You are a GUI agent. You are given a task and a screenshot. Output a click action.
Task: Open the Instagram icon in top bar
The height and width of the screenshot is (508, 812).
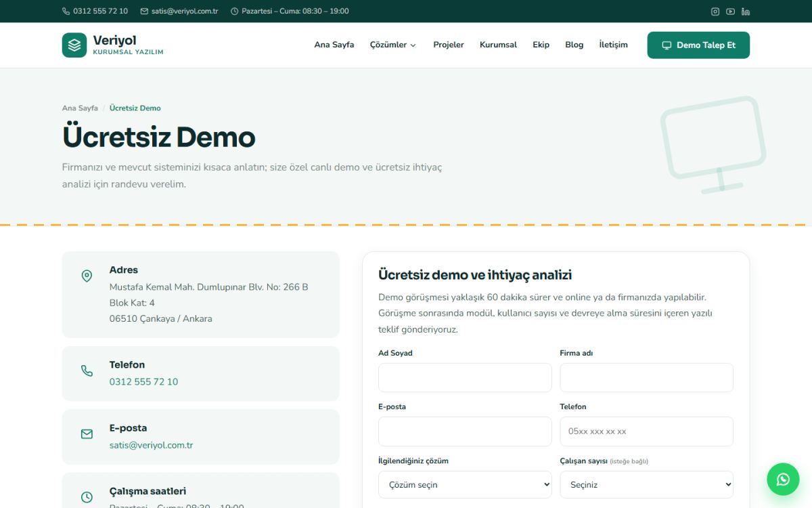715,12
